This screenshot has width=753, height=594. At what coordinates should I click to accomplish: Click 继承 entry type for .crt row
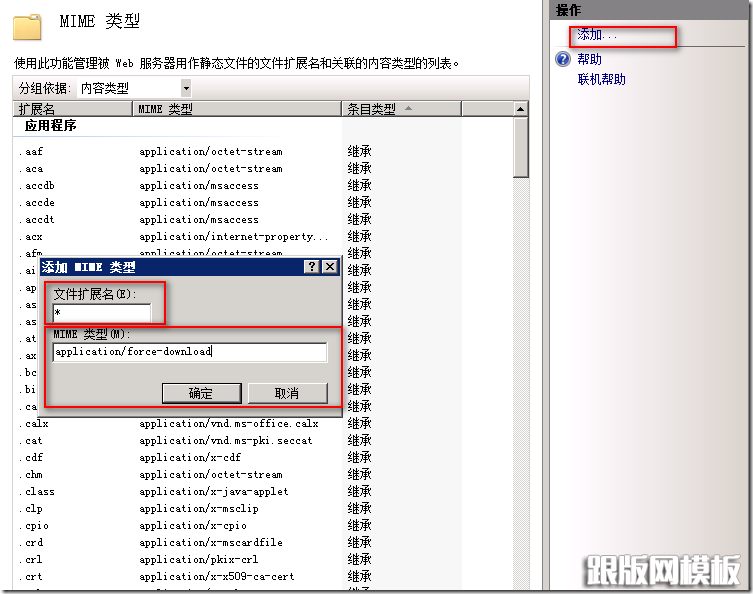[x=360, y=577]
